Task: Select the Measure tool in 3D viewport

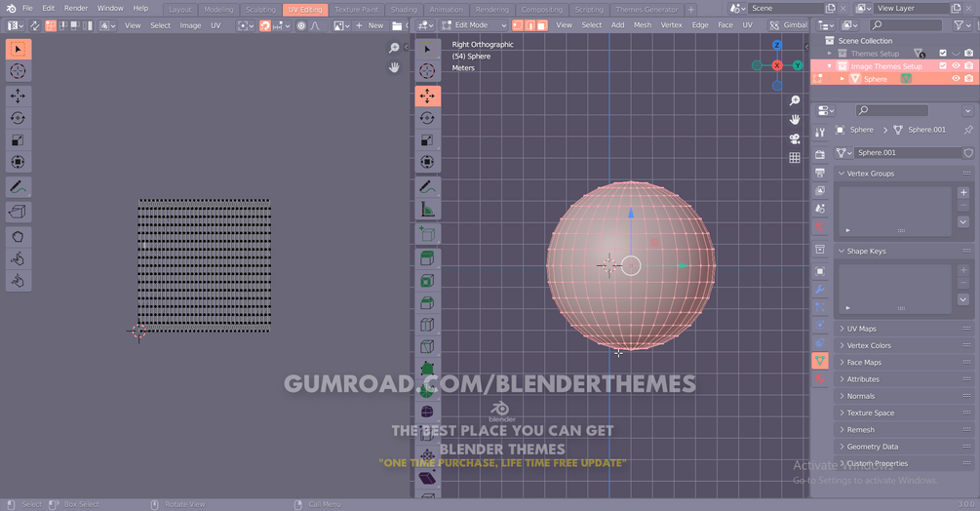Action: click(x=427, y=209)
